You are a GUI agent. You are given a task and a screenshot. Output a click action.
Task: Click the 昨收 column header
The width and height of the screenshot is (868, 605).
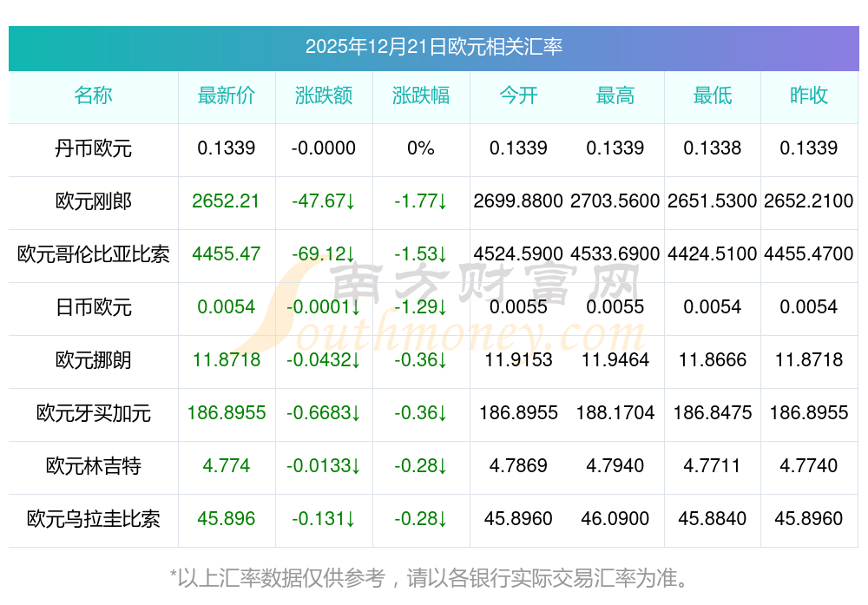coord(808,95)
